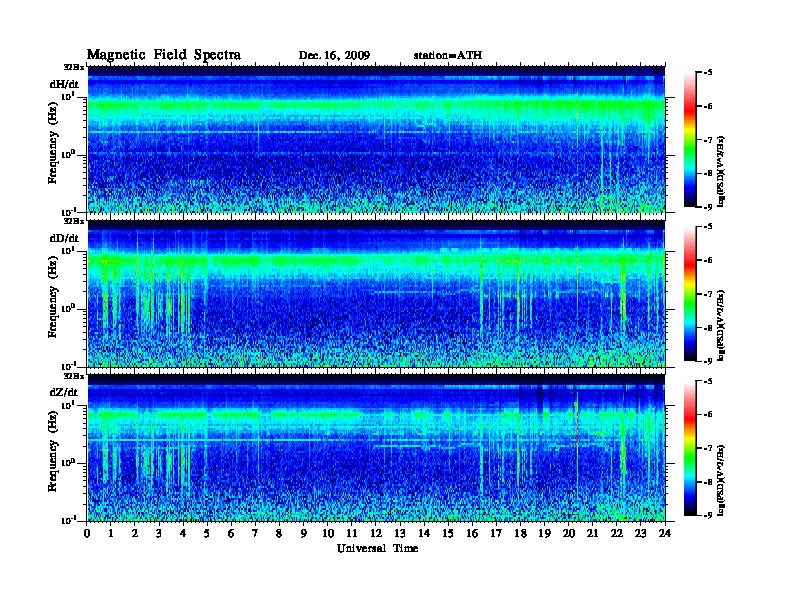The height and width of the screenshot is (612, 792).
Task: Click the dH/dt spectrogram plot area
Action: (x=376, y=139)
